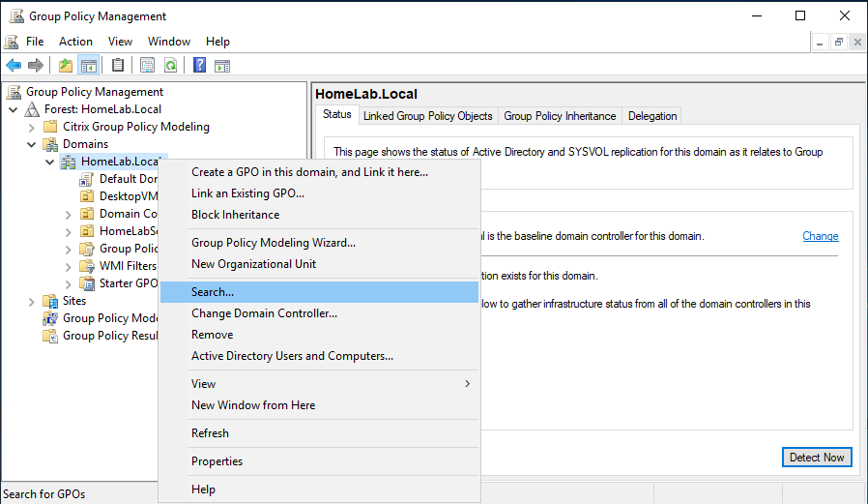The height and width of the screenshot is (504, 868).
Task: Expand the Sites tree node
Action: [x=32, y=302]
